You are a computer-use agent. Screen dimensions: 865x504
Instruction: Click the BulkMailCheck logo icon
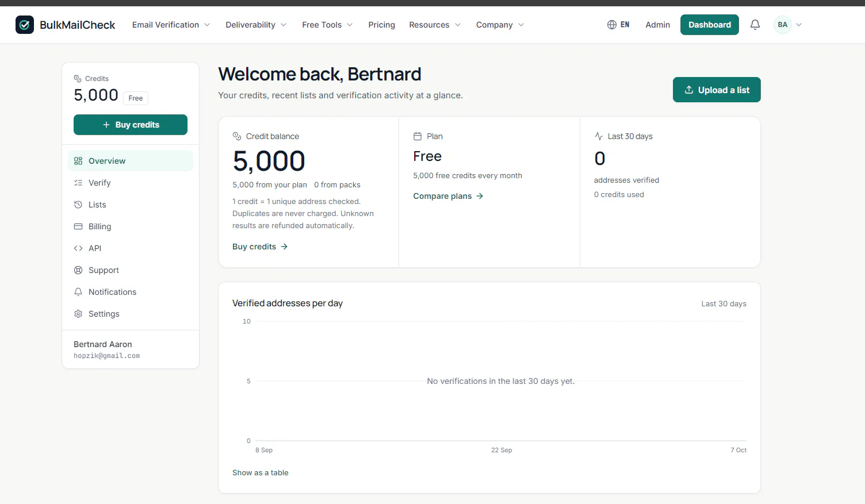tap(25, 25)
